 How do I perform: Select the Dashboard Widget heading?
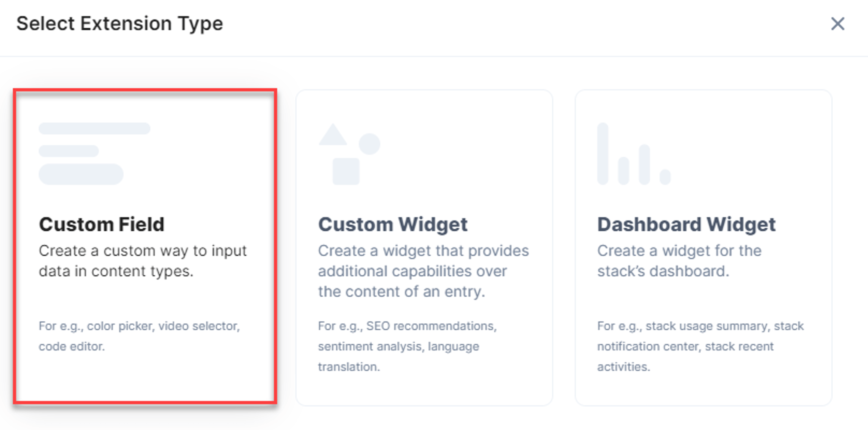point(686,225)
